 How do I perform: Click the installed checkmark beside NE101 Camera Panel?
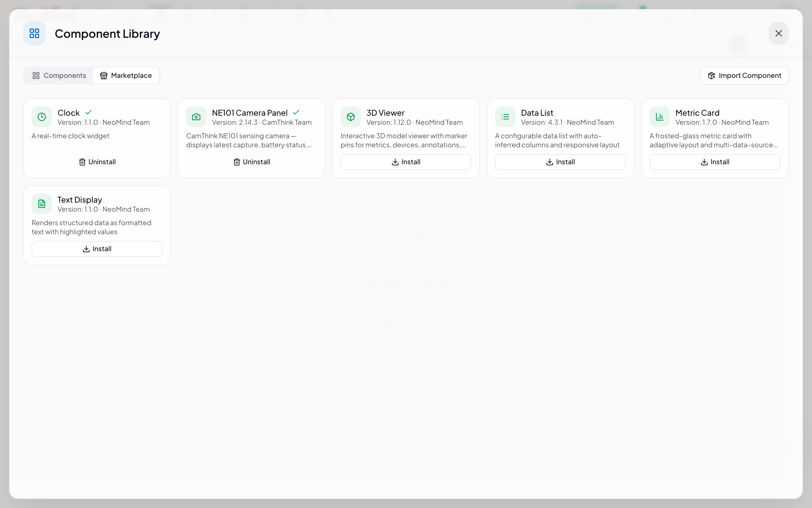coord(296,112)
